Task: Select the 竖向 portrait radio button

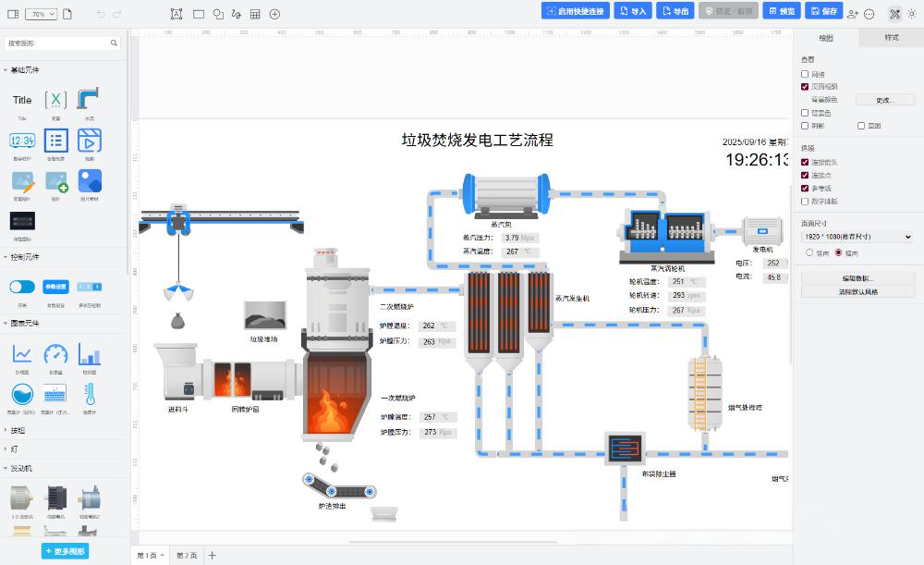Action: tap(810, 252)
